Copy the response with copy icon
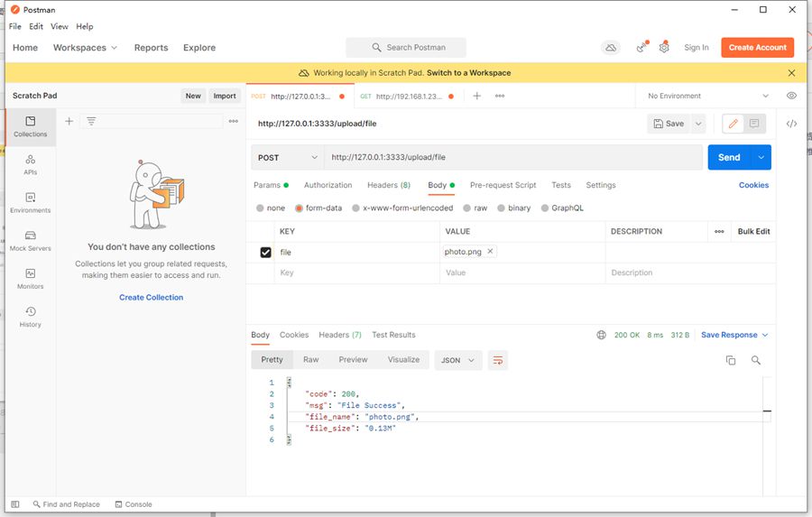The width and height of the screenshot is (812, 517). [731, 360]
